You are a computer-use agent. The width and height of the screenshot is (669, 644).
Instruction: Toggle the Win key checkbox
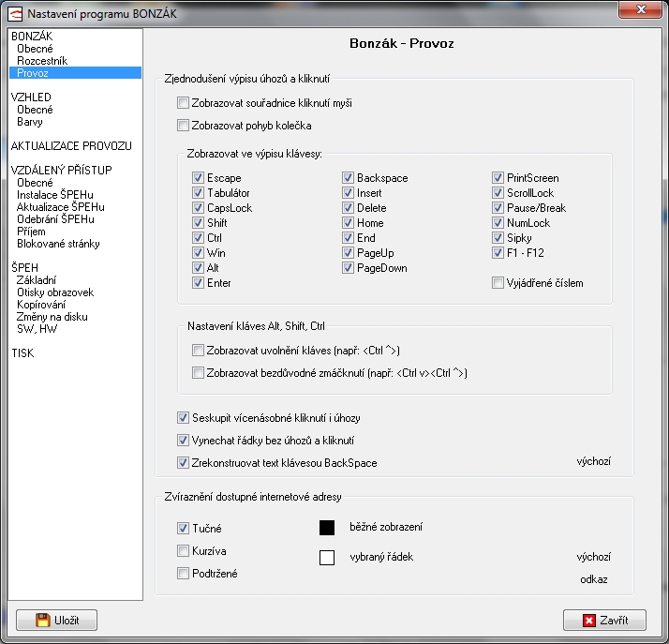(198, 253)
